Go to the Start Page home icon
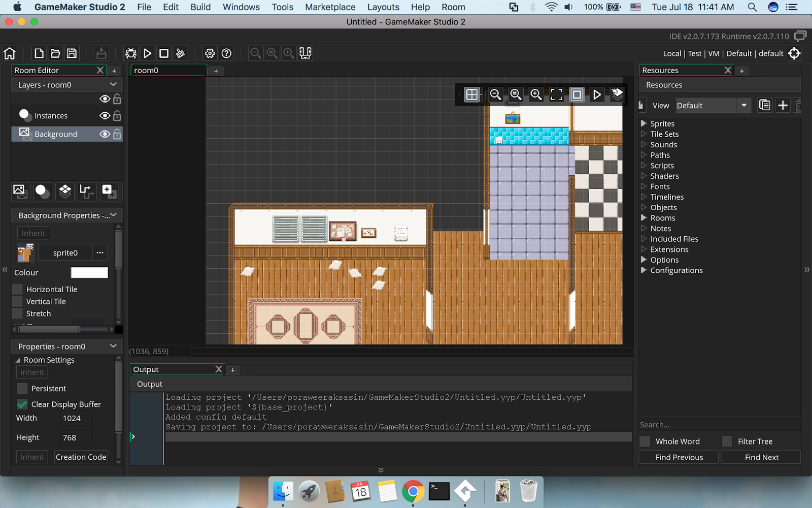Image resolution: width=812 pixels, height=508 pixels. click(x=10, y=53)
